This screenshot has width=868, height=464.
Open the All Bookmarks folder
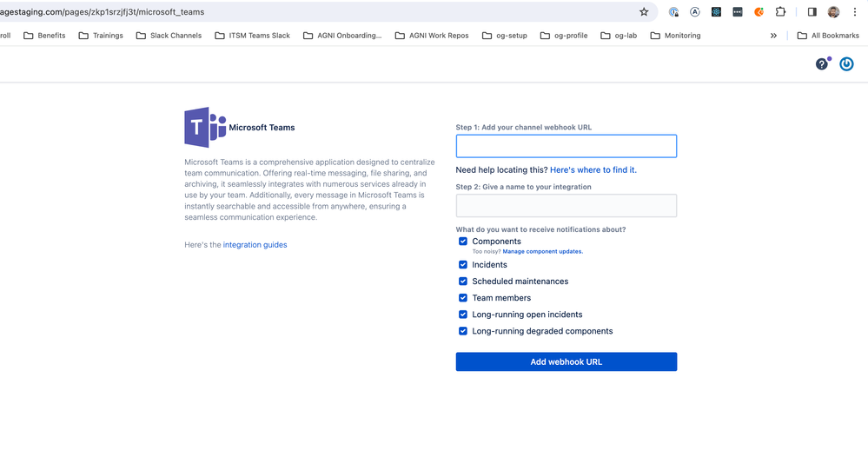828,36
